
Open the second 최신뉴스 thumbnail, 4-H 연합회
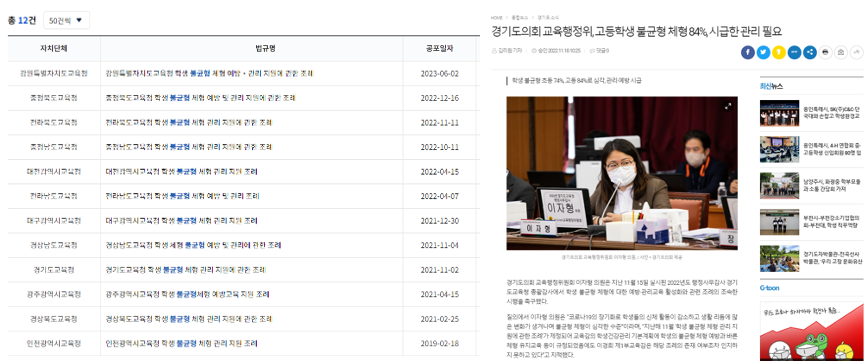coord(779,149)
